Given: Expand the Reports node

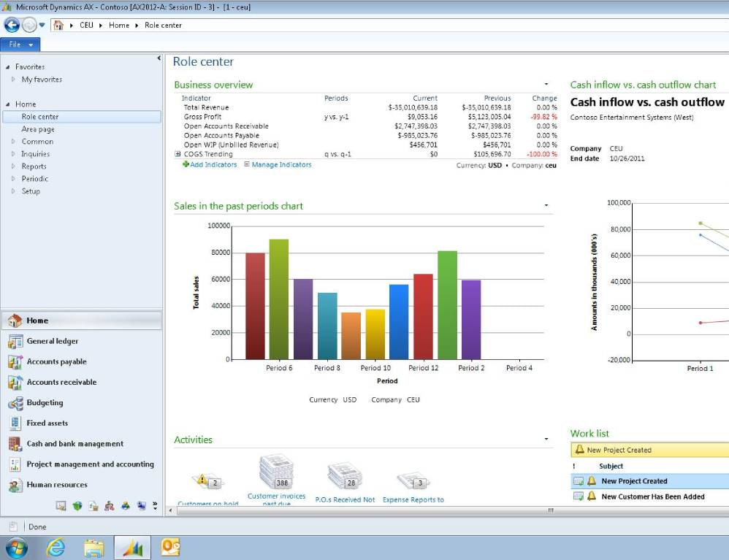Looking at the screenshot, I should 13,166.
